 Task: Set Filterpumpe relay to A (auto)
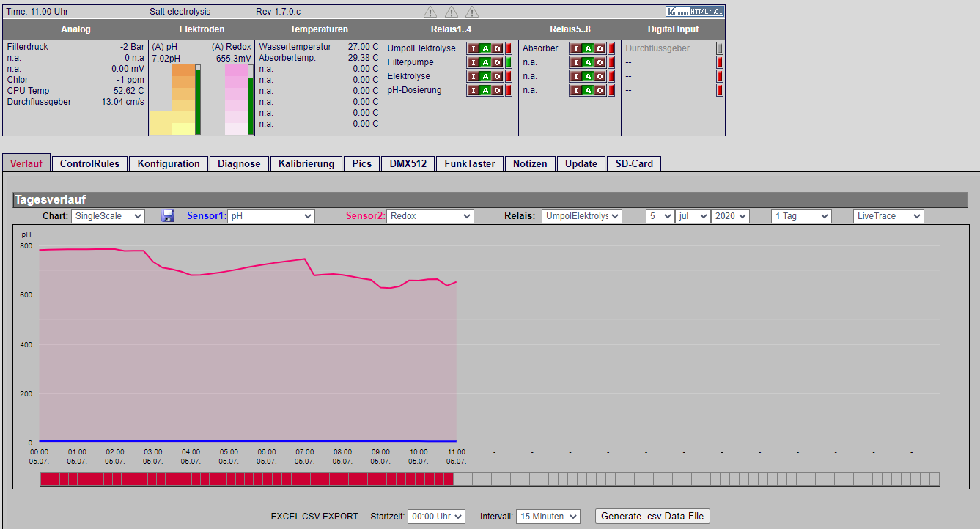(x=485, y=62)
